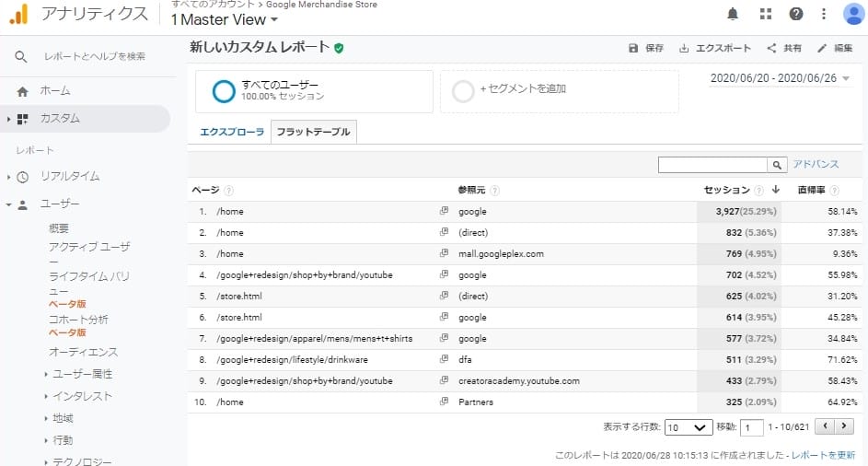Open the 1 Master View selector dropdown
Viewport: 868px width, 466px height.
click(x=225, y=20)
